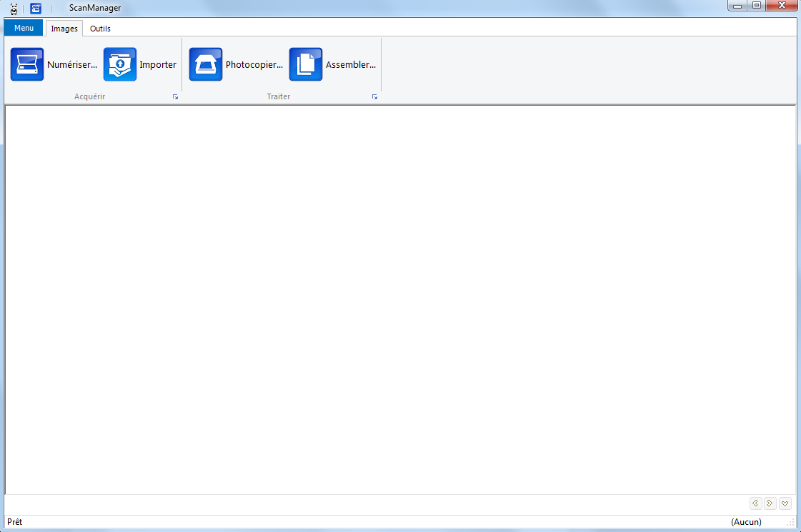Switch to the Outils tab
This screenshot has height=532, width=801.
(100, 29)
